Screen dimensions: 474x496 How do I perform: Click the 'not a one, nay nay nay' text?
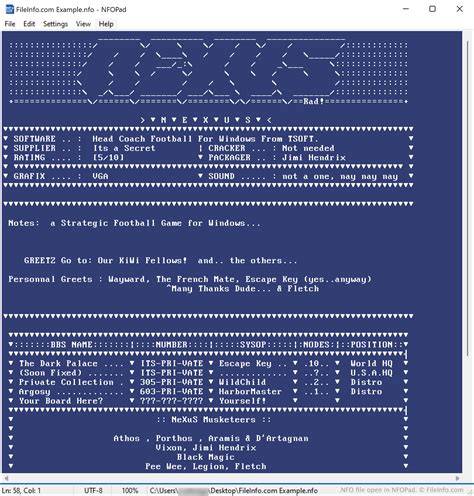[x=340, y=176]
